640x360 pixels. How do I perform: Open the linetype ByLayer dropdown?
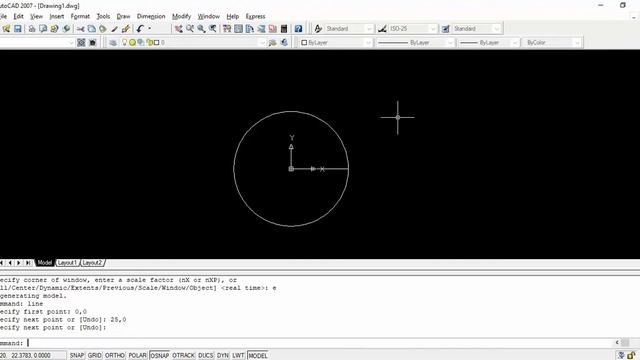coord(415,42)
